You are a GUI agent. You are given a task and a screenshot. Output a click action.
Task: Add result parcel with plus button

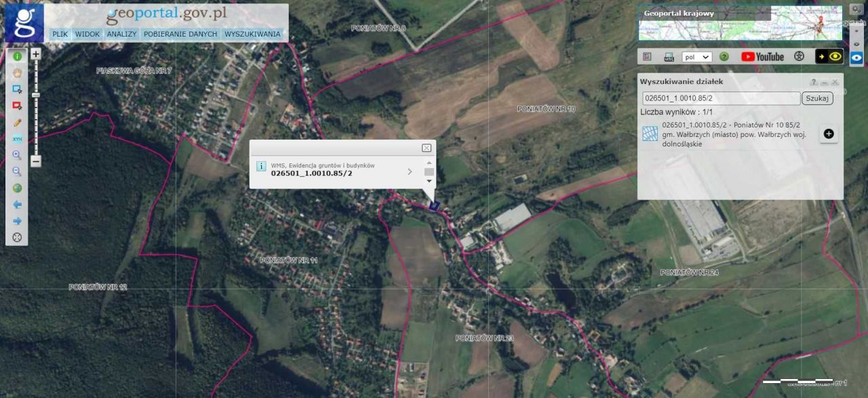(x=829, y=134)
